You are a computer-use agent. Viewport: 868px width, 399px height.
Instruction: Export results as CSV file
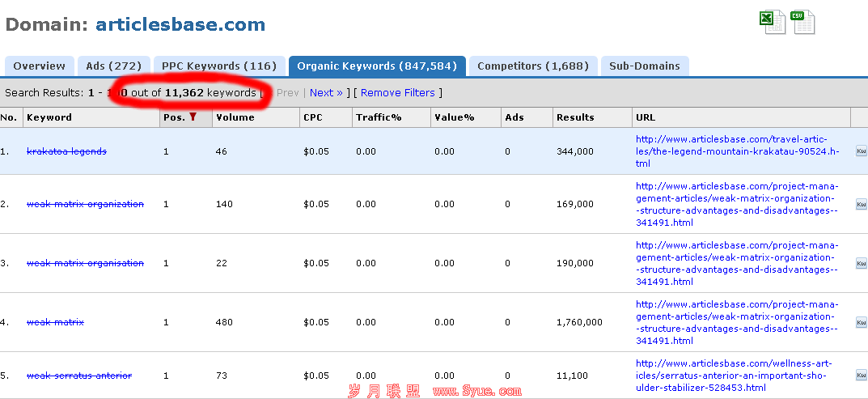803,22
